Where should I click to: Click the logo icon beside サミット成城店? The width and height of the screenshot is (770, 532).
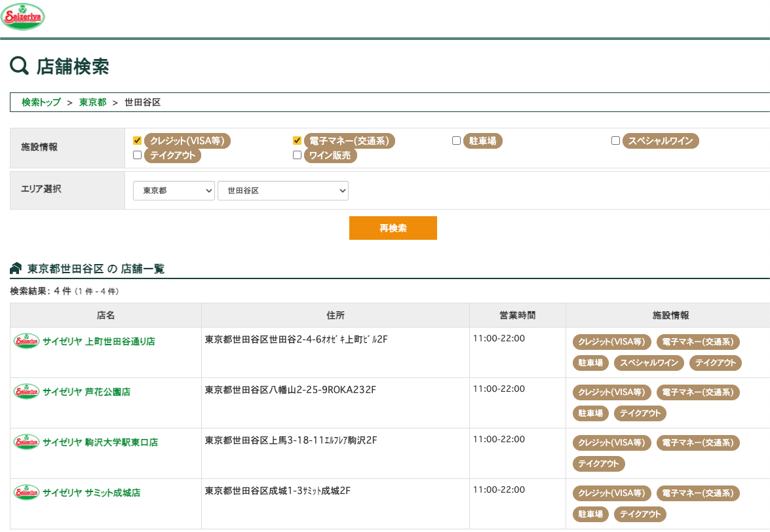(x=26, y=493)
